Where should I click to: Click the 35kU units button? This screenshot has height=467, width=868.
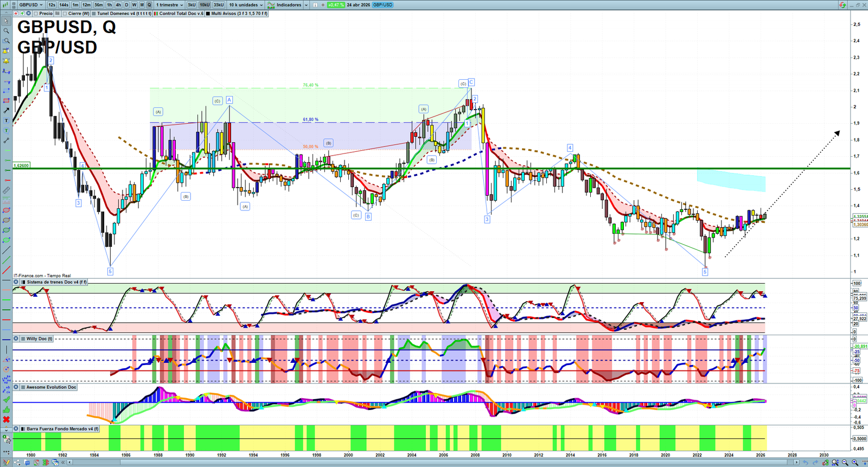[x=218, y=5]
